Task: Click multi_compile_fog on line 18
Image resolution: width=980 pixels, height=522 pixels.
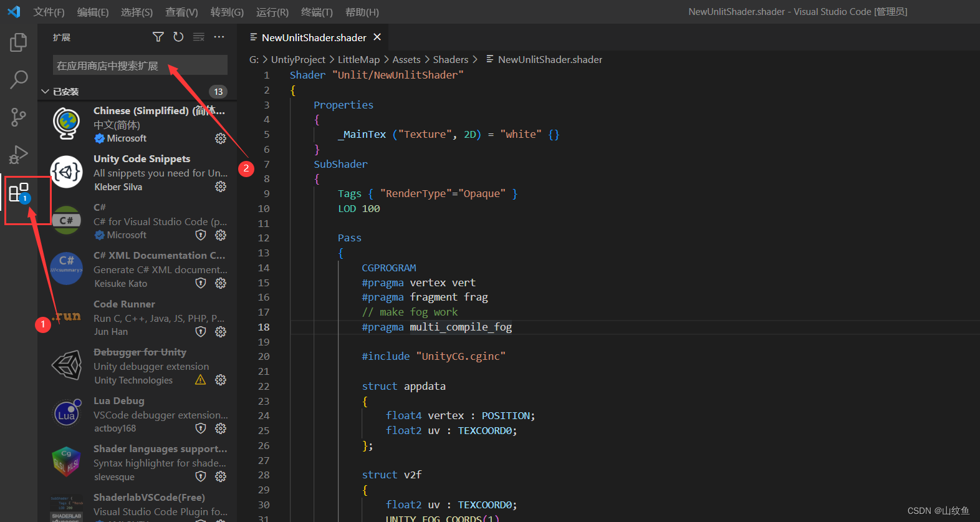Action: pyautogui.click(x=461, y=327)
